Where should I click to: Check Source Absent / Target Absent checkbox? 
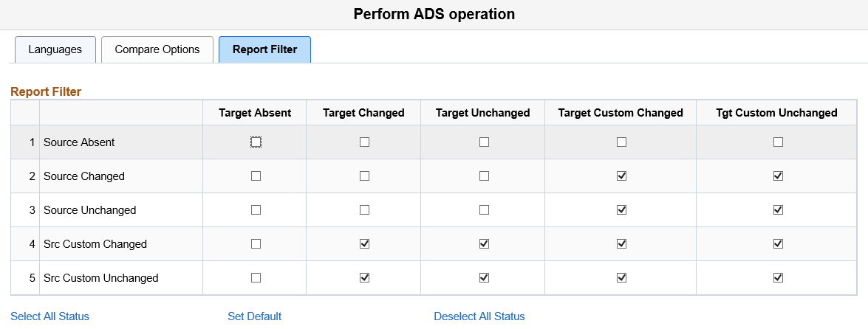coord(256,142)
